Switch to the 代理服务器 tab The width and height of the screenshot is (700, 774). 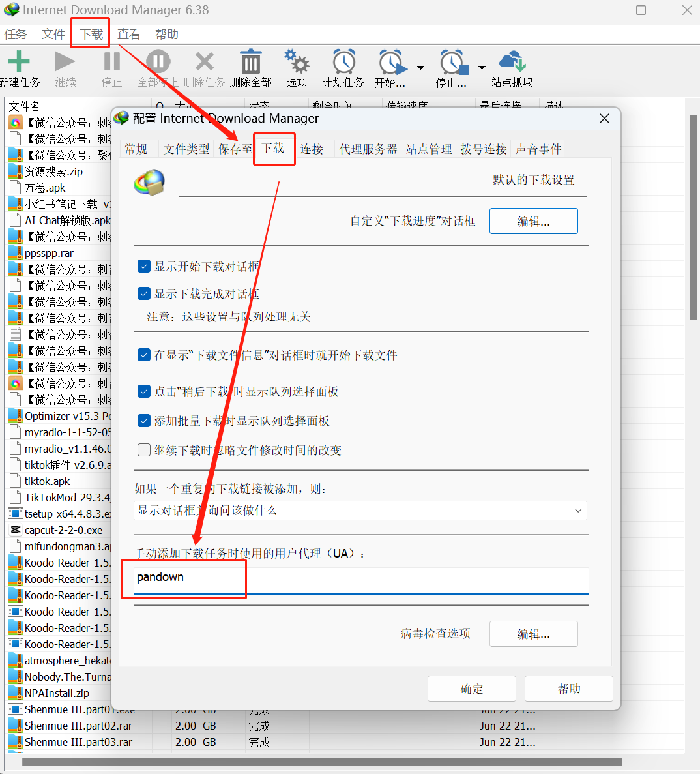click(368, 149)
